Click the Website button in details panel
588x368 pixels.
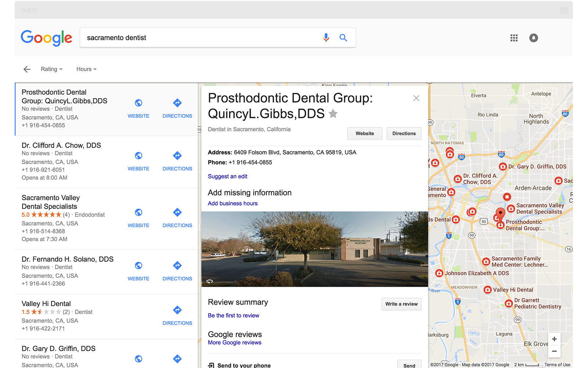click(365, 134)
